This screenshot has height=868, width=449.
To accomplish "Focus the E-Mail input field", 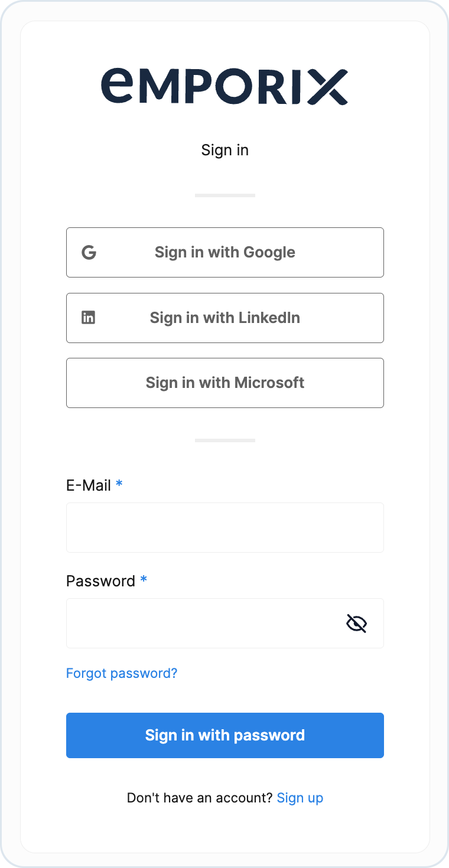I will [224, 527].
